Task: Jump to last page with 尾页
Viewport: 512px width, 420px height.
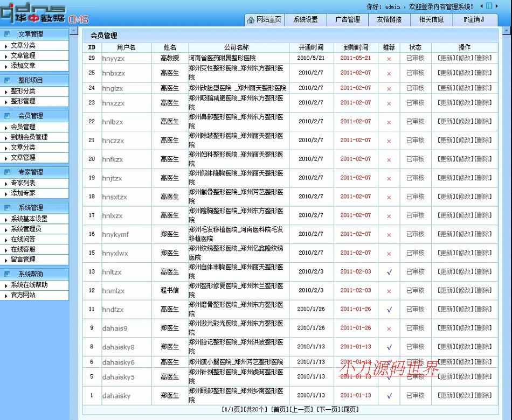Action: tap(350, 409)
